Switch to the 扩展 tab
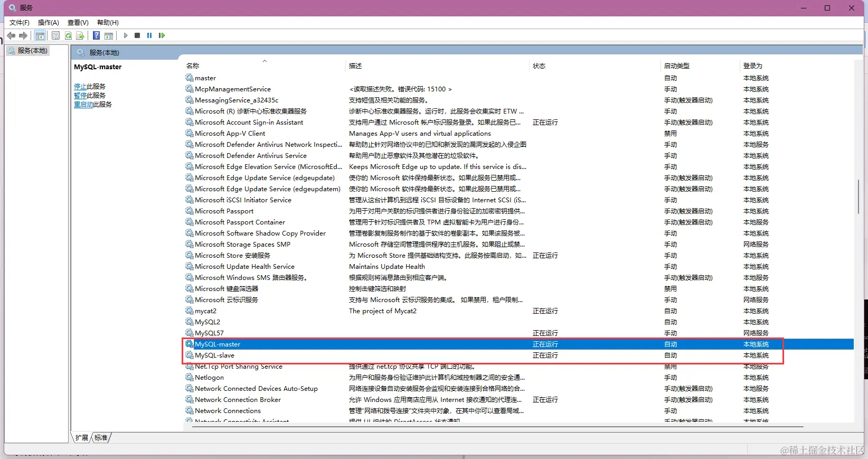This screenshot has width=868, height=459. click(x=82, y=437)
